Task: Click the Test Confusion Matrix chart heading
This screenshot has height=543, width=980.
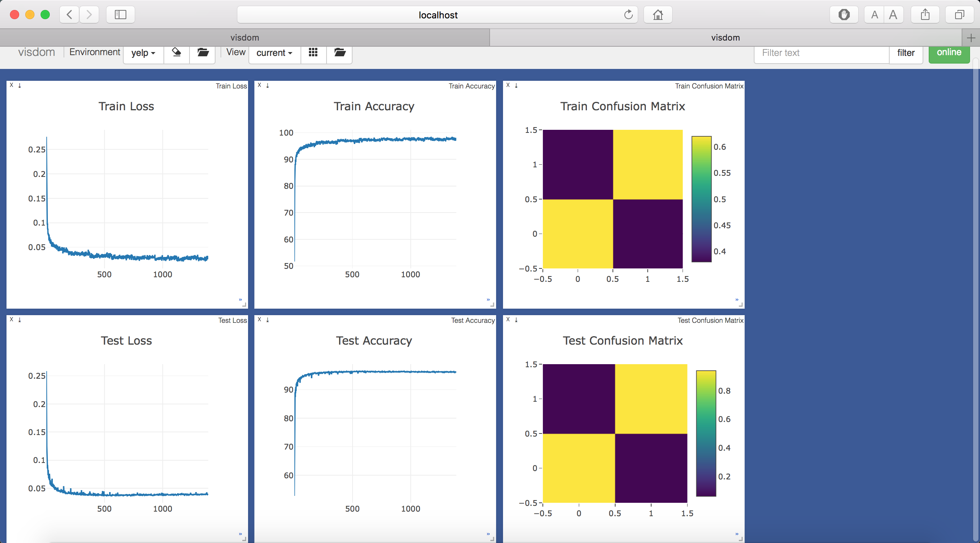Action: point(622,340)
